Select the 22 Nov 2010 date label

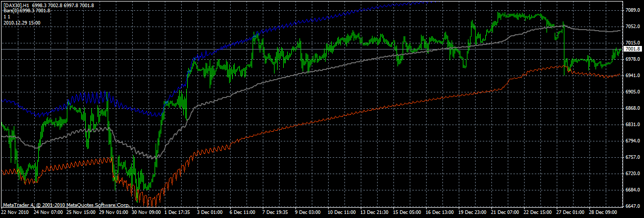pos(15,211)
